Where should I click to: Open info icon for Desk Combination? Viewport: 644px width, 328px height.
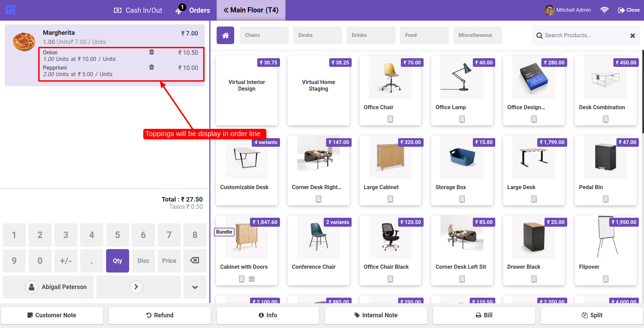pos(606,119)
